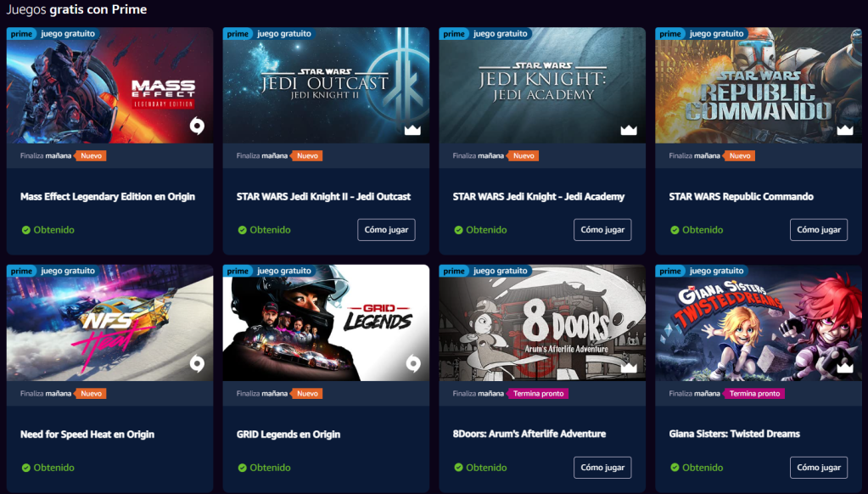Viewport: 868px width, 494px height.
Task: Click the green Obtenido checkmark for GRID Legends
Action: 242,468
